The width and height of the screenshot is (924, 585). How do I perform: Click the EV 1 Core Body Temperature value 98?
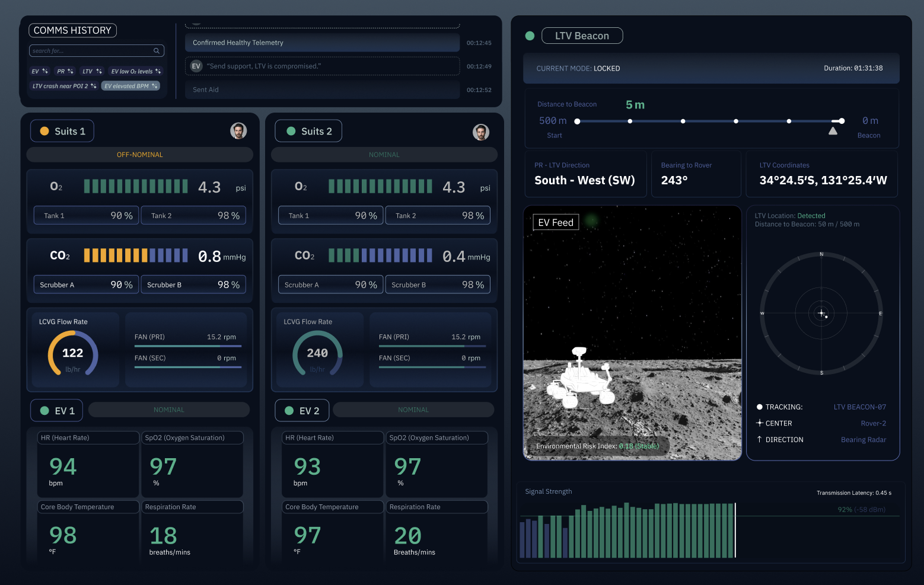point(63,535)
